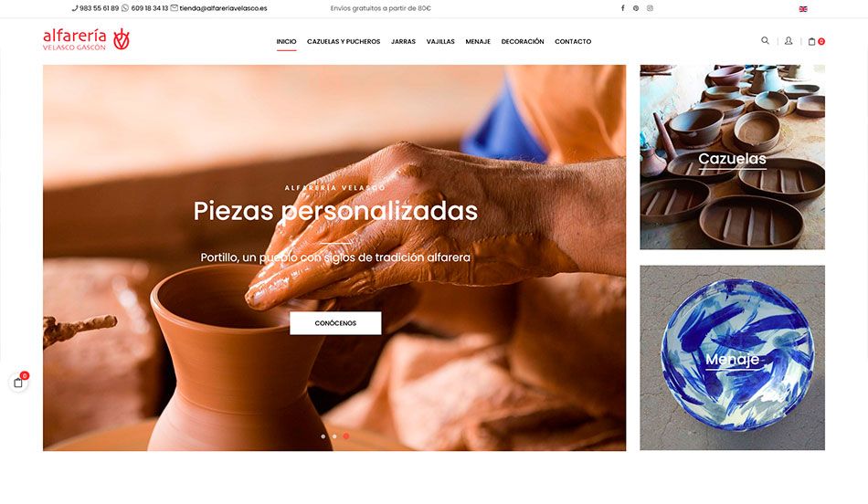
Task: Open the header shopping cart icon
Action: (x=816, y=41)
